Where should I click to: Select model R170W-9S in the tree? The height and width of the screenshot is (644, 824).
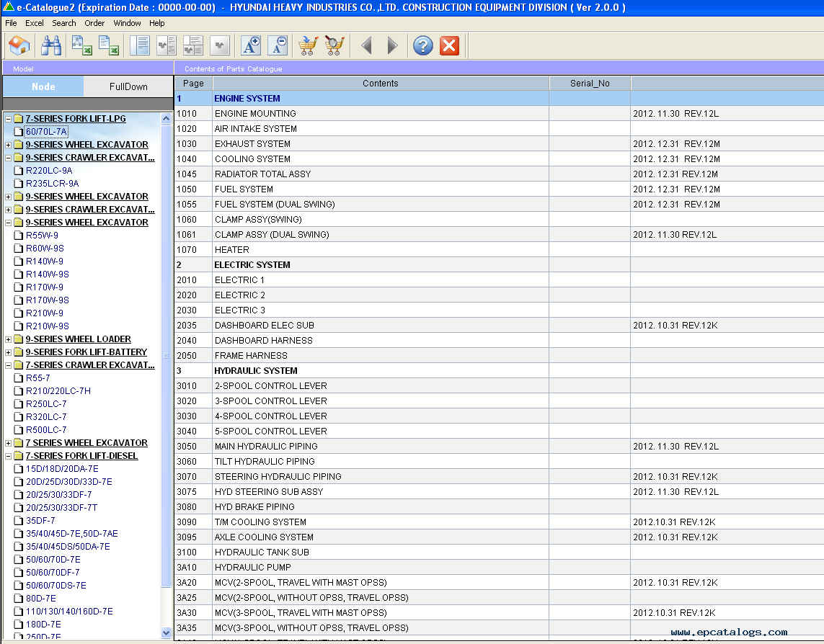pos(48,300)
